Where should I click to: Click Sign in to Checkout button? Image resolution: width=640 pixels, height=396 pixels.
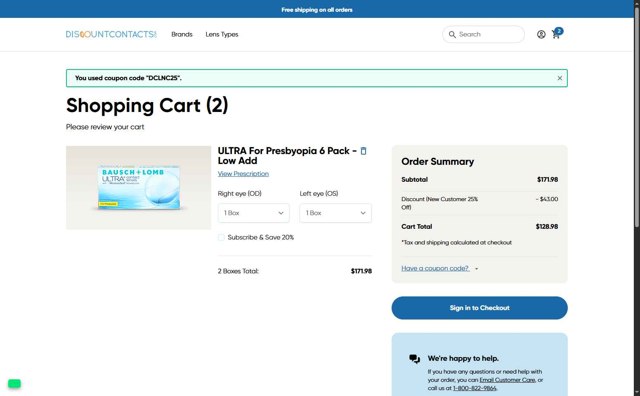[x=479, y=308]
